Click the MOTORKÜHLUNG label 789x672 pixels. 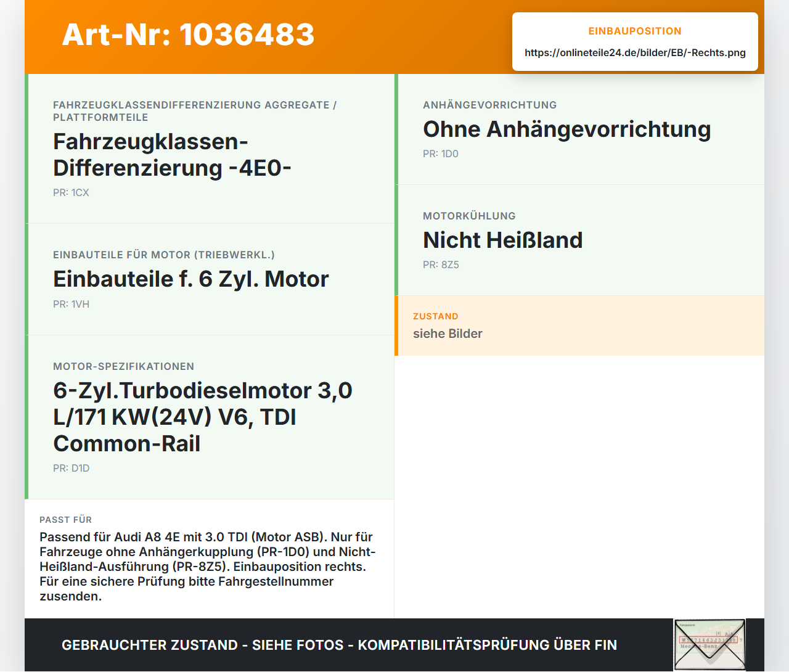[x=469, y=216]
